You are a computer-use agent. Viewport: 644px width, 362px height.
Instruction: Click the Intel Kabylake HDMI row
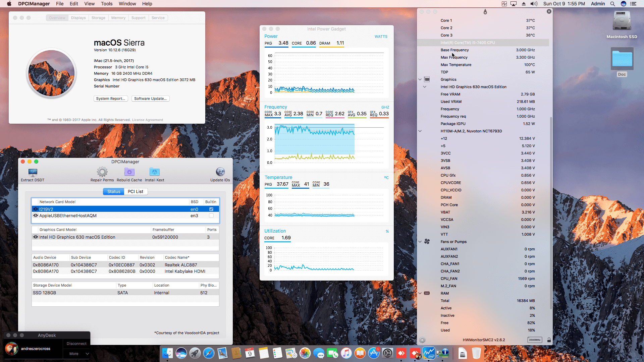125,271
